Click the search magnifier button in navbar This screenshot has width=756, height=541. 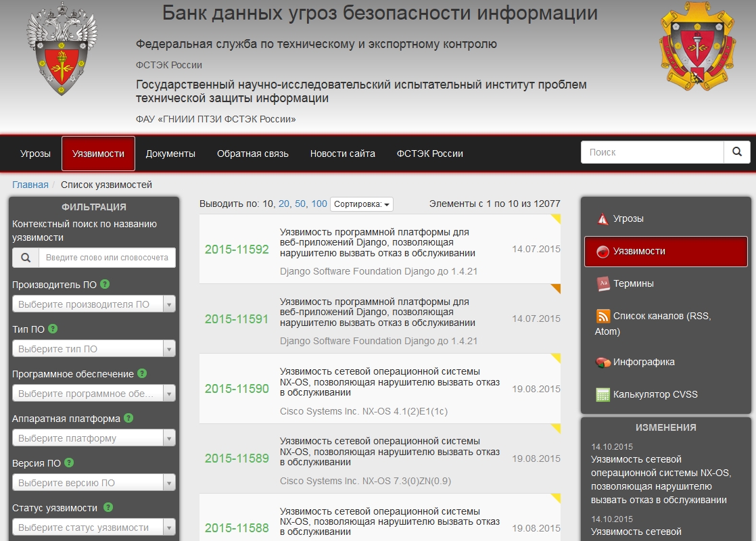click(736, 152)
